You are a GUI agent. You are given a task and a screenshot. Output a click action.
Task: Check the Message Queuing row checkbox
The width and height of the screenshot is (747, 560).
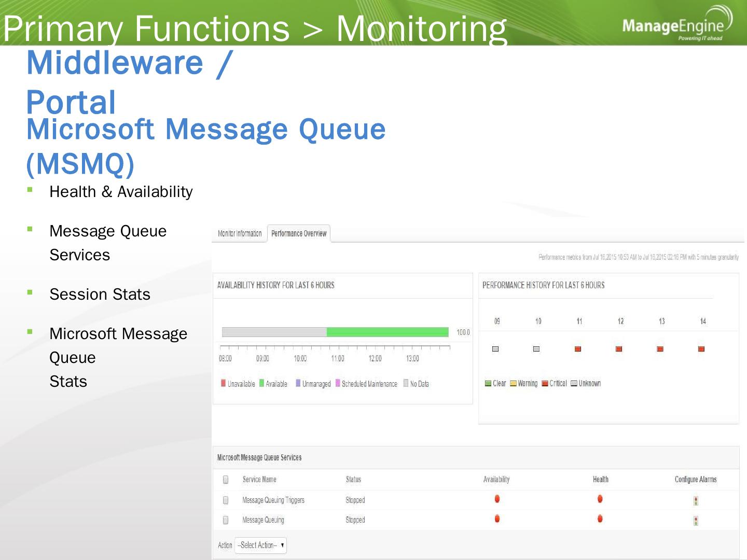226,520
